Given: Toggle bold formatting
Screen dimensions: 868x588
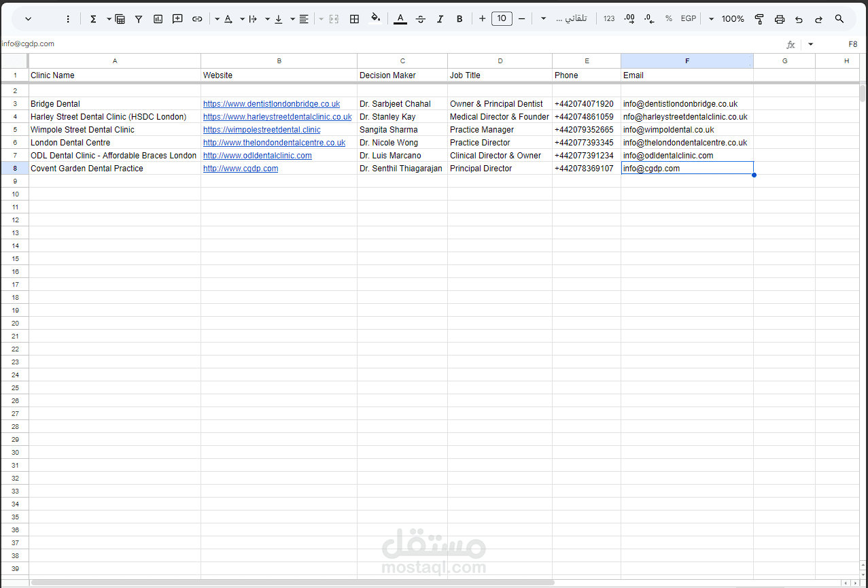Looking at the screenshot, I should (459, 19).
